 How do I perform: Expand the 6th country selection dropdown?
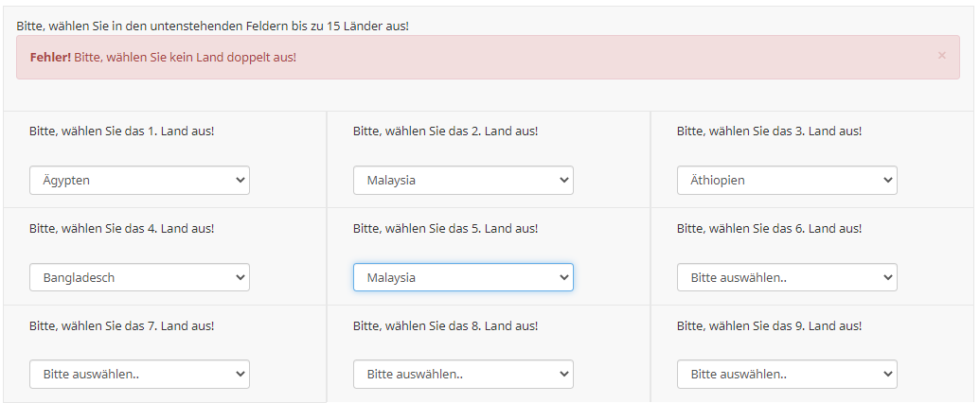787,277
